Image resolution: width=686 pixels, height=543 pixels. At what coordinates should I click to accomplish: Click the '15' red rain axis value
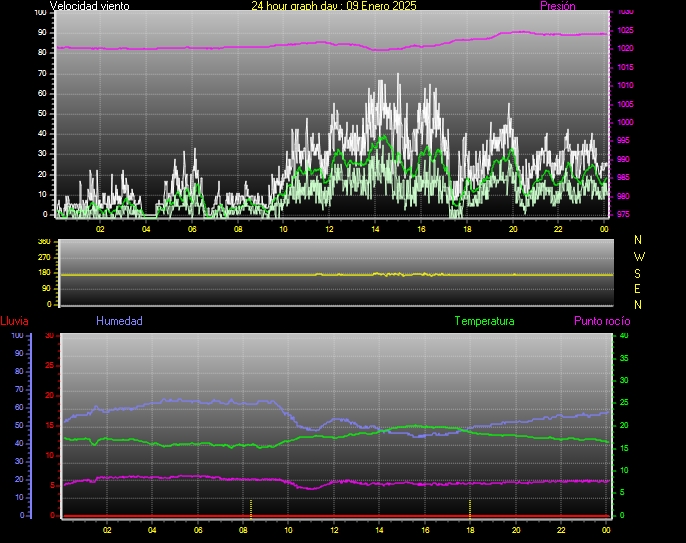pyautogui.click(x=50, y=425)
